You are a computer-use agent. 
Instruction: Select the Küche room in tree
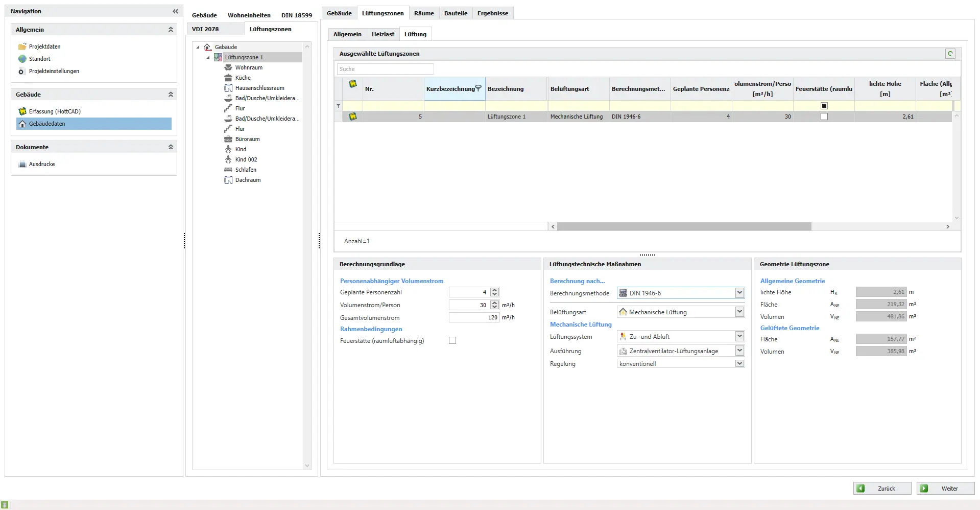click(243, 78)
